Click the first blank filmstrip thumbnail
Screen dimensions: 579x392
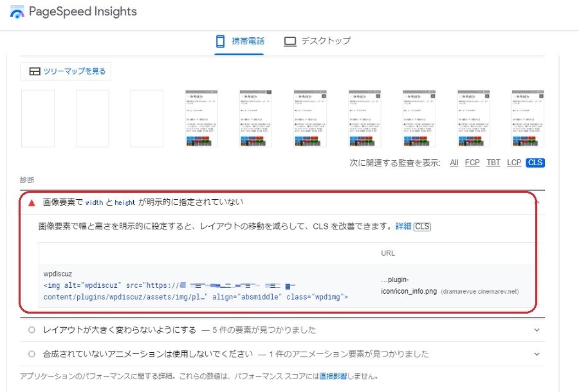[38, 118]
